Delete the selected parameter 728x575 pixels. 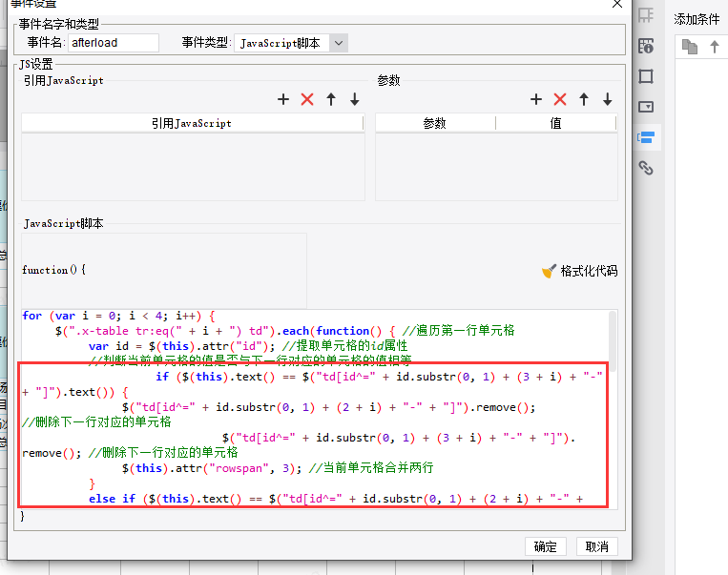pyautogui.click(x=560, y=99)
